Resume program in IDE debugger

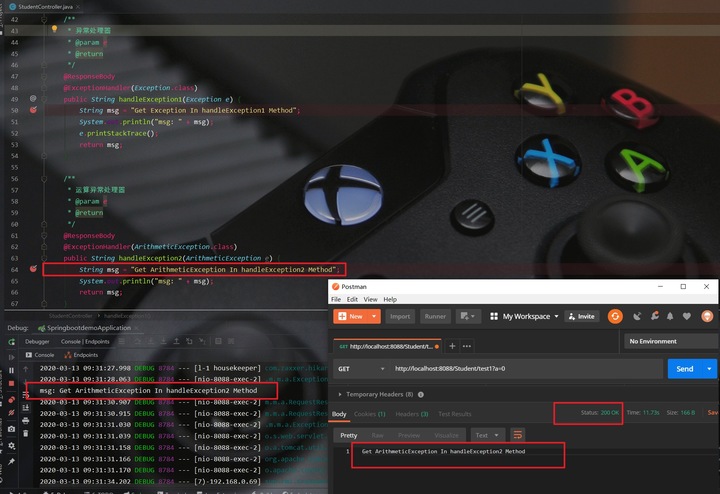coord(12,357)
